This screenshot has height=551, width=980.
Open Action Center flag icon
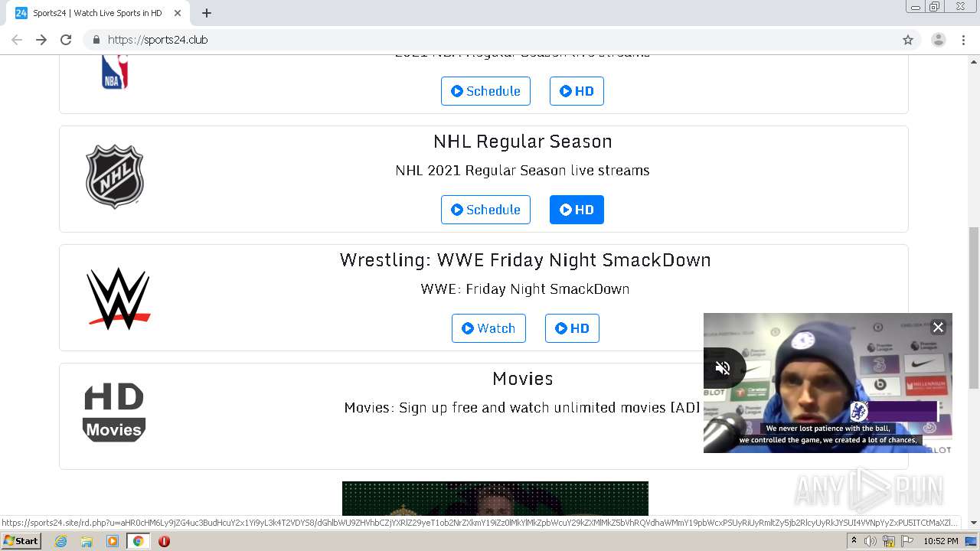[x=907, y=541]
